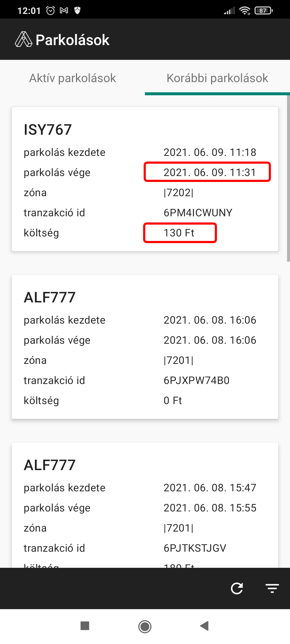Tap the app logo next to Parkolások

point(24,39)
